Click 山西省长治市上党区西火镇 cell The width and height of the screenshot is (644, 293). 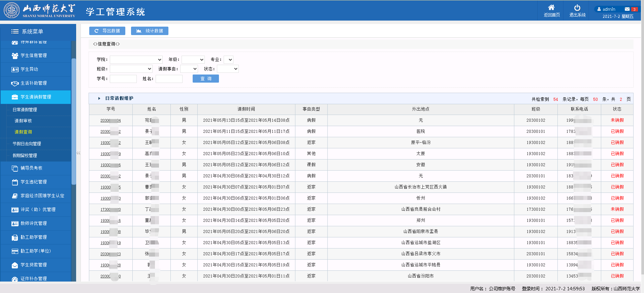(421, 187)
